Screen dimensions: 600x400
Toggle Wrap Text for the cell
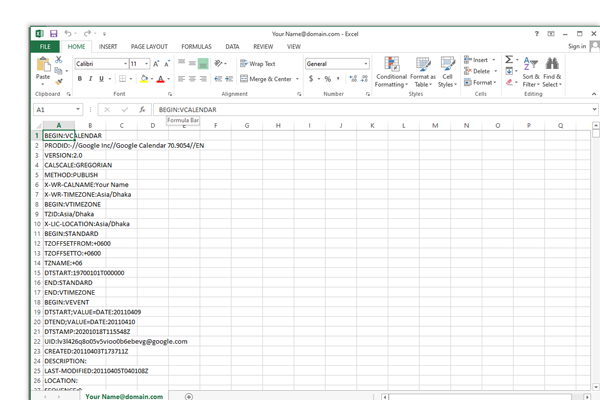click(x=258, y=64)
